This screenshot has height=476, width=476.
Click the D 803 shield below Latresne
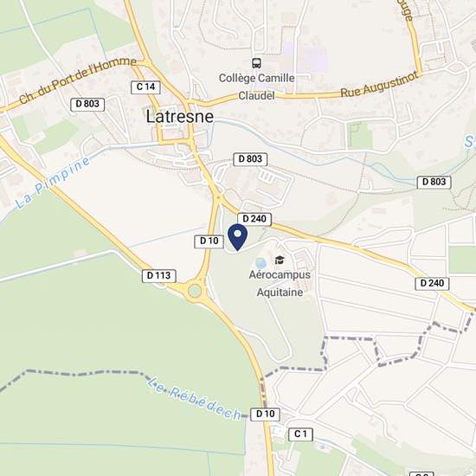(250, 159)
